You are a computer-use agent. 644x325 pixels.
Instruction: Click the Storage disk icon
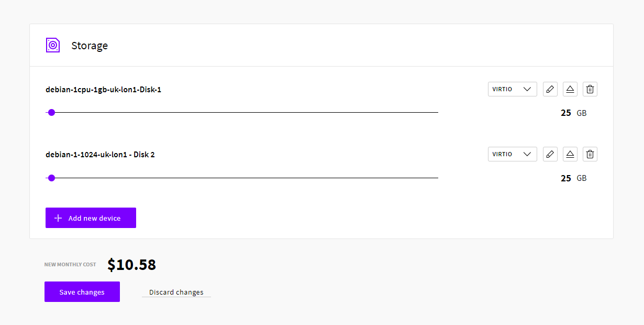pos(53,45)
